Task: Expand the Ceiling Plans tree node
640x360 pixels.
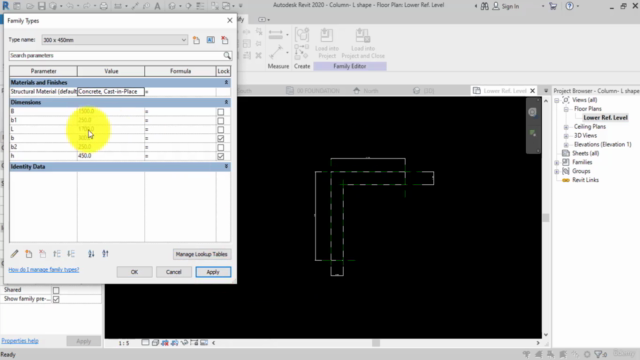Action: coord(566,127)
